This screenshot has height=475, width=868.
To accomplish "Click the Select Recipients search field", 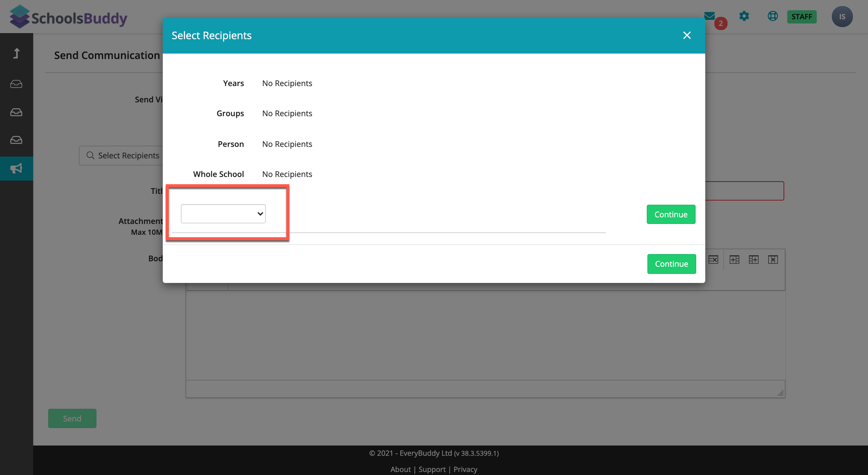I will point(123,156).
